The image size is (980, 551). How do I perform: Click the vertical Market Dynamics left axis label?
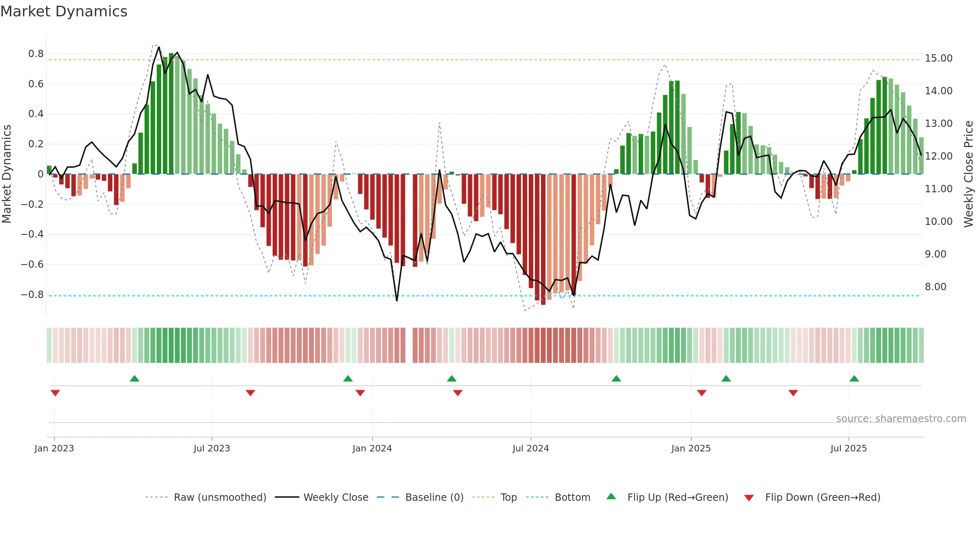tap(7, 174)
